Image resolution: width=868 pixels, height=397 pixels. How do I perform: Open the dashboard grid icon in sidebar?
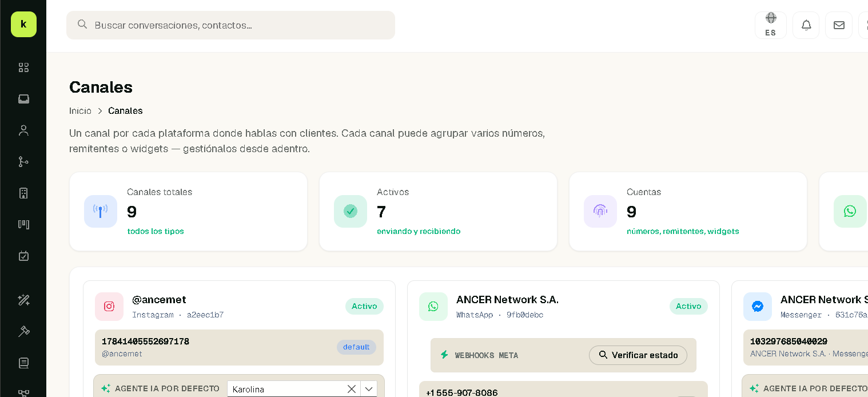(x=23, y=68)
